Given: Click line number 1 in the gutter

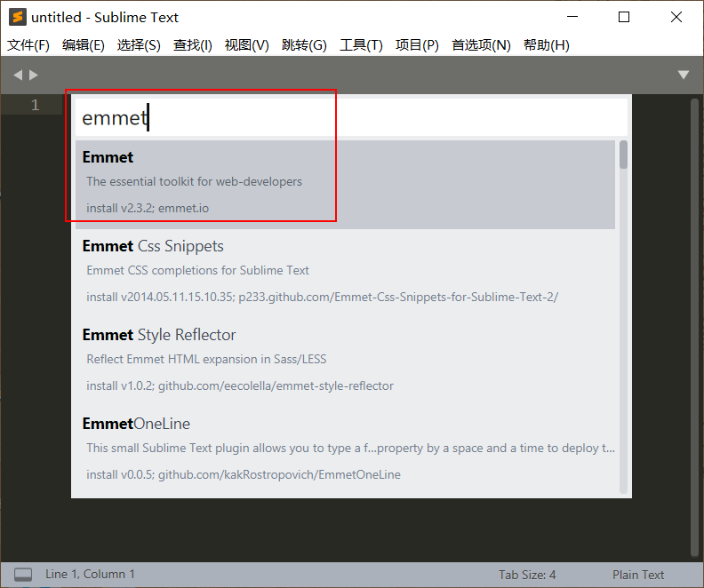Looking at the screenshot, I should (35, 105).
